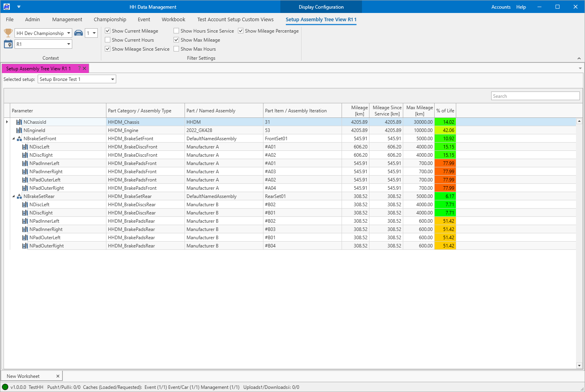Click the Help link
Screen dimensions: 585x392
[x=521, y=7]
